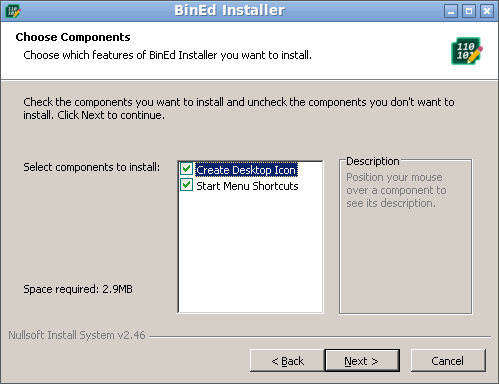
Task: Uncheck the Start Menu Shortcuts checkbox
Action: [186, 185]
